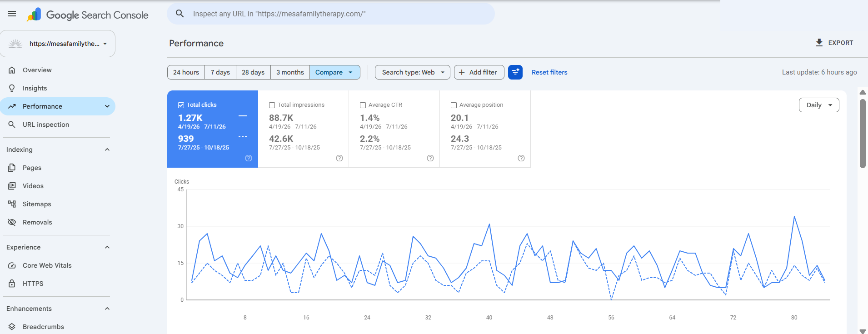Open the hamburger main menu
This screenshot has width=868, height=334.
[x=12, y=14]
